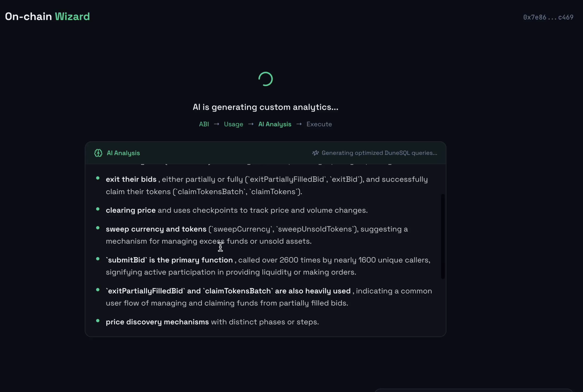The image size is (583, 392).
Task: Switch to the Usage pipeline step
Action: 233,124
